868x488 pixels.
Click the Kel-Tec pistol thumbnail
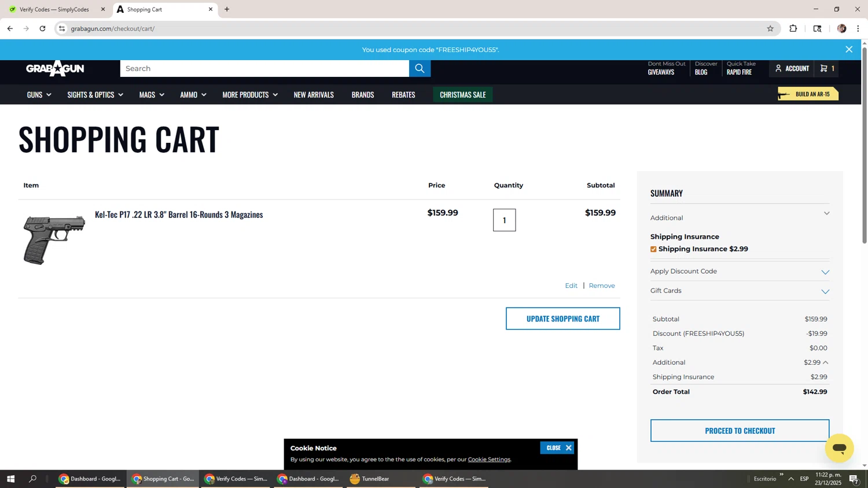(54, 239)
